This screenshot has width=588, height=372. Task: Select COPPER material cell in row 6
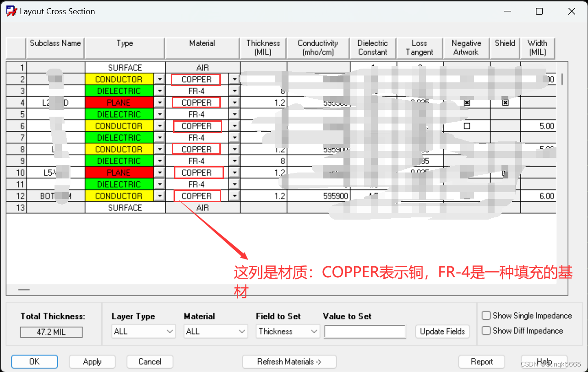(197, 126)
